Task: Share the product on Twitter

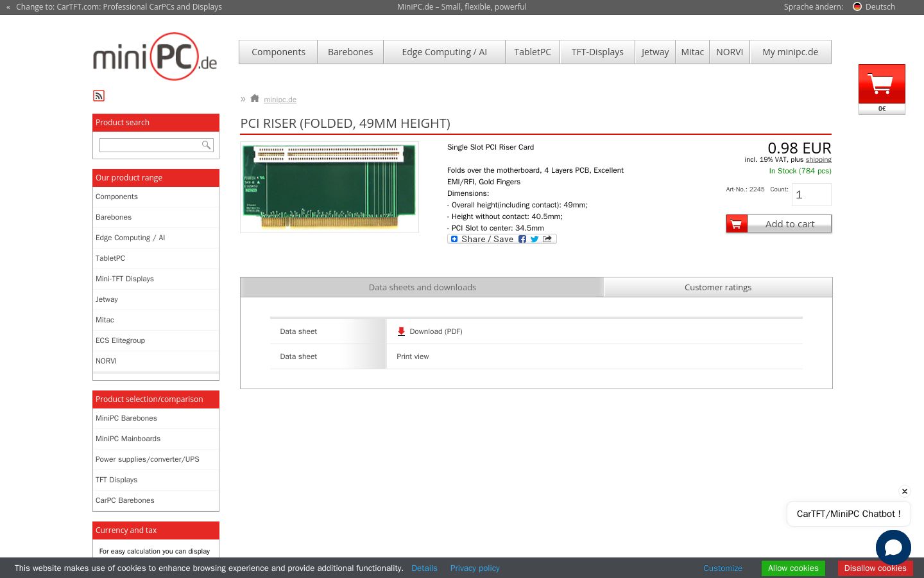Action: pos(535,239)
